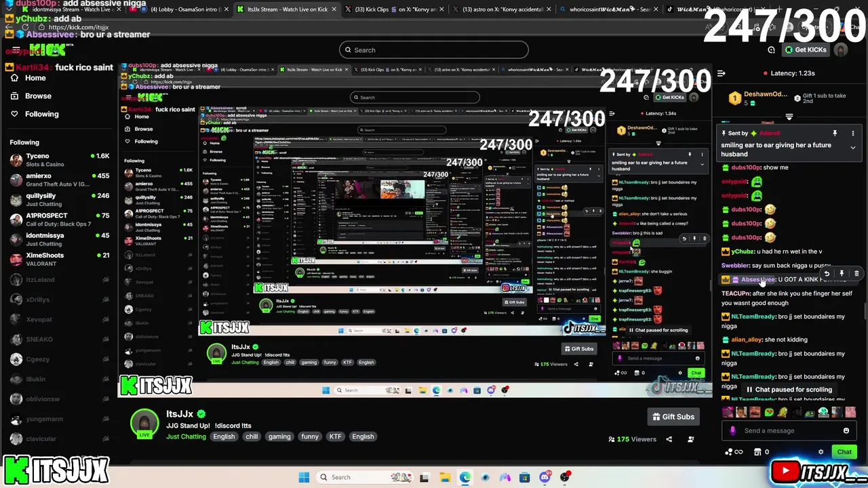Open Microsoft Edge from the taskbar
Viewport: 868px width, 488px height.
[465, 477]
